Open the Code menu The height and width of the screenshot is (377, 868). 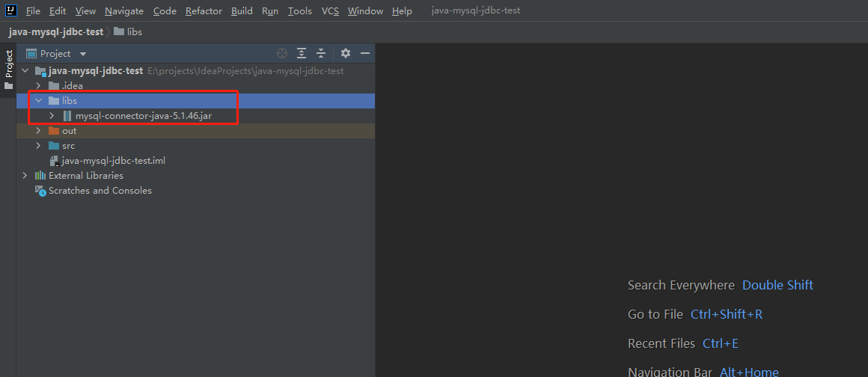165,11
